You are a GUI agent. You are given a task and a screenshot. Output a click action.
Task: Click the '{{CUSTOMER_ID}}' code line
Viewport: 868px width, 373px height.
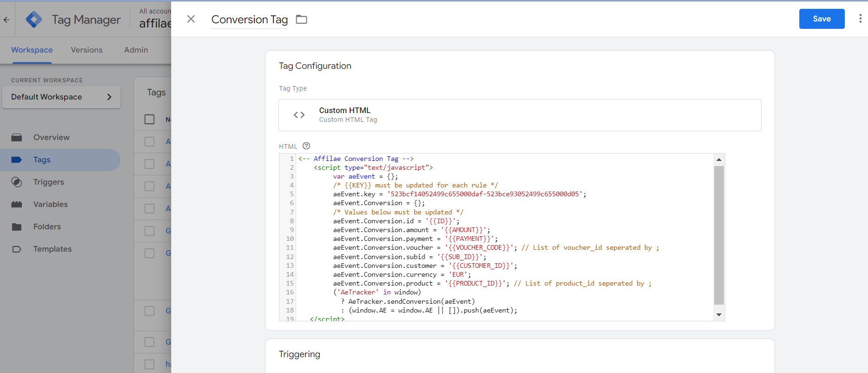coord(425,266)
